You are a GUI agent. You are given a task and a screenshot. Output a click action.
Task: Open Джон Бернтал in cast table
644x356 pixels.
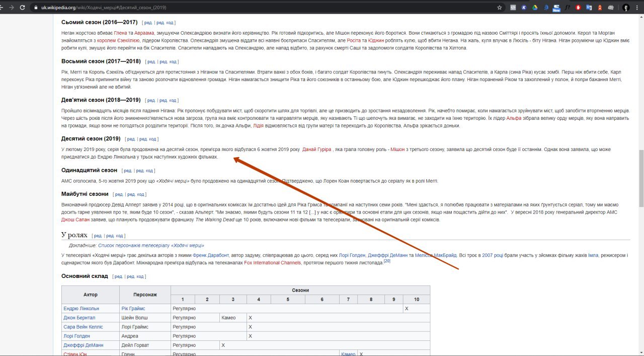(79, 318)
